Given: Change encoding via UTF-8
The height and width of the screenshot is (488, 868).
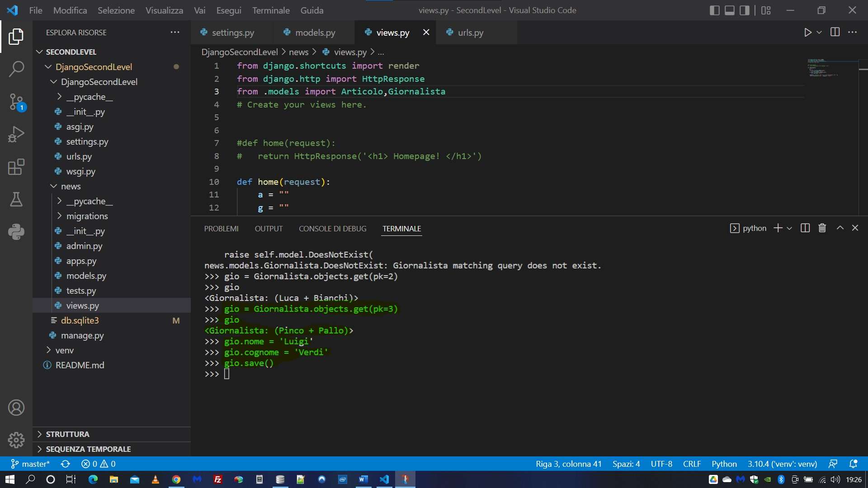Looking at the screenshot, I should 661,464.
